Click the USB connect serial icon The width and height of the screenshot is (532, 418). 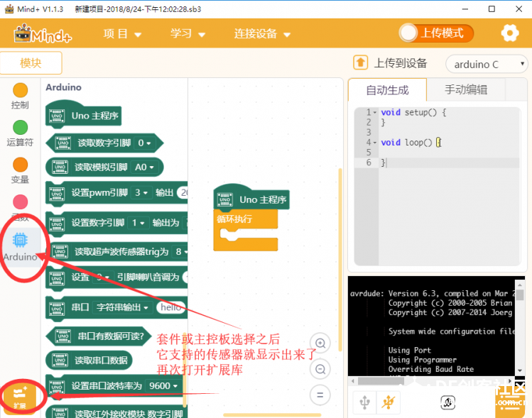point(365,402)
